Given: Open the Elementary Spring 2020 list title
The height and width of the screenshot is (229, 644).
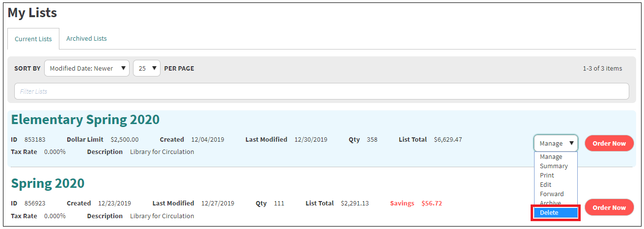Looking at the screenshot, I should tap(85, 120).
